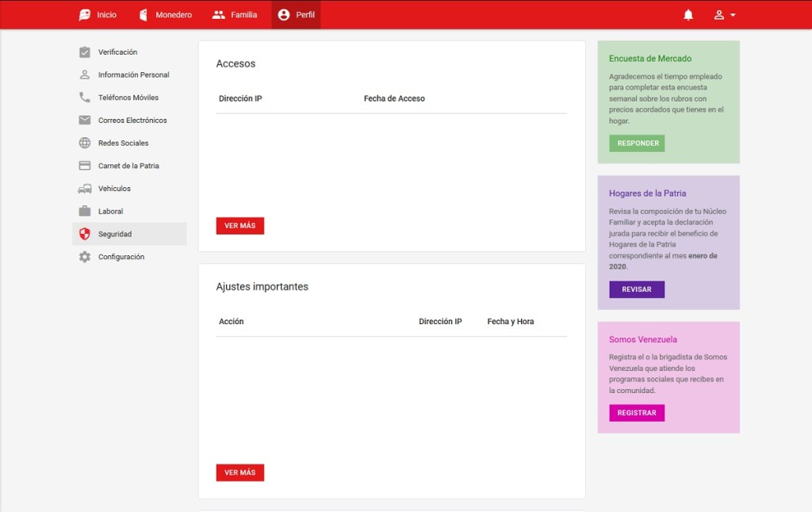Click the green RESPONDER button

(x=637, y=143)
